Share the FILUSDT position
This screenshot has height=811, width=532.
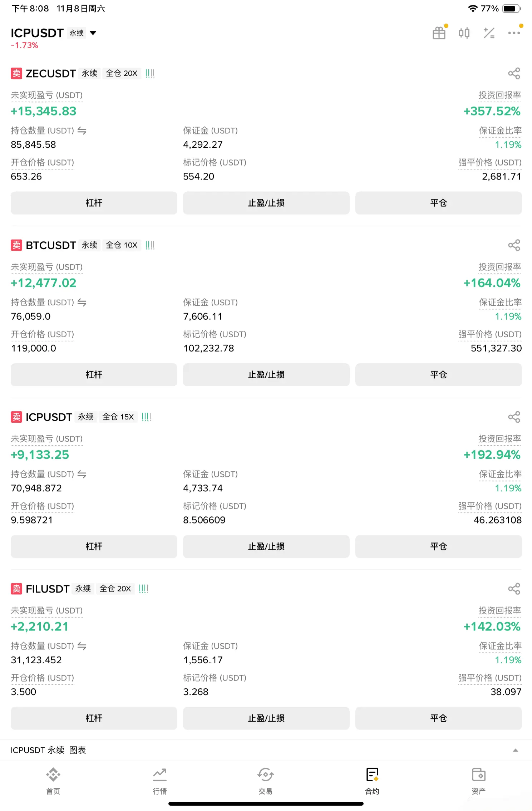514,589
